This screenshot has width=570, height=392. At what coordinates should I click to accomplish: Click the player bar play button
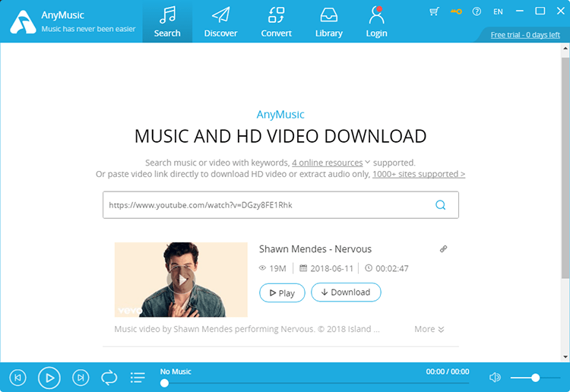point(49,378)
